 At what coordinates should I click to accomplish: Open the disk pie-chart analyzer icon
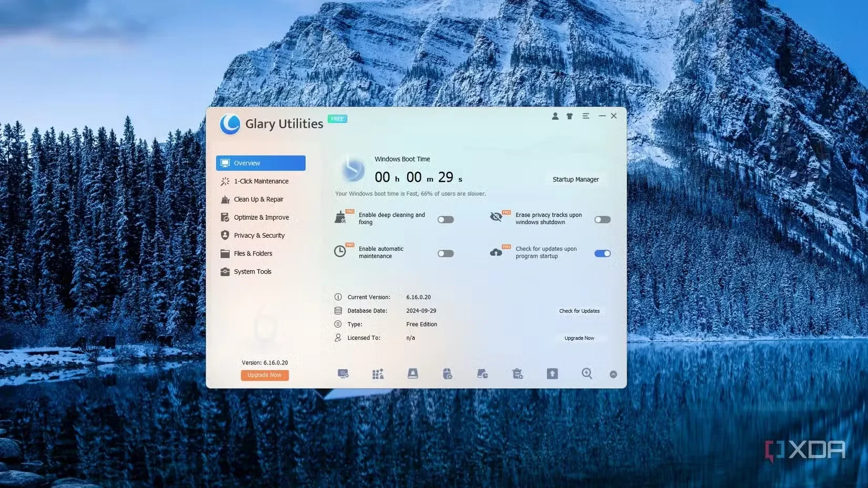[x=482, y=374]
